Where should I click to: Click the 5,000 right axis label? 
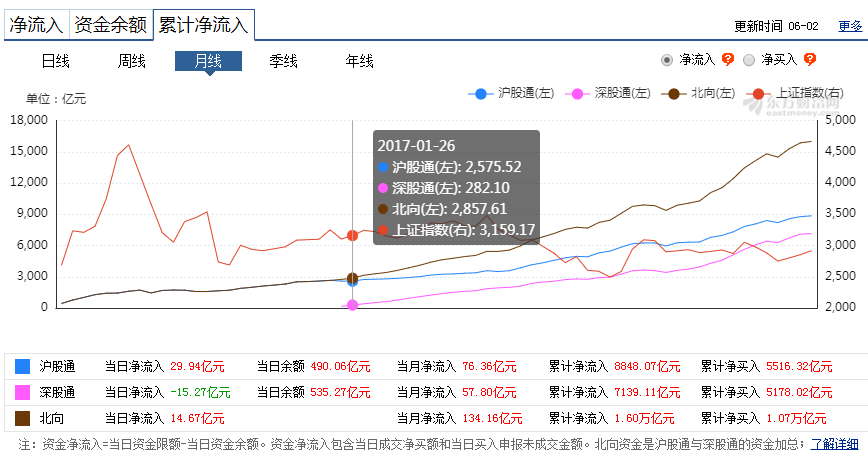[840, 120]
